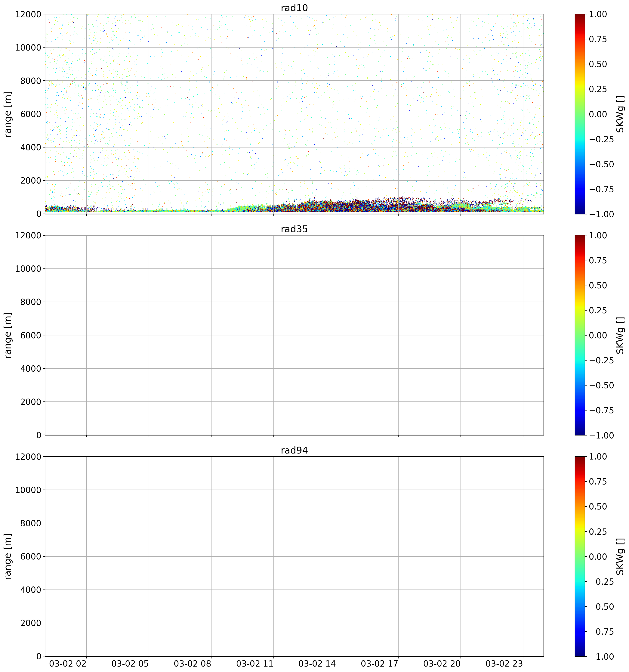Click the 6000 range tick of rad10 plot
Screen dimensions: 629x672
[x=31, y=114]
